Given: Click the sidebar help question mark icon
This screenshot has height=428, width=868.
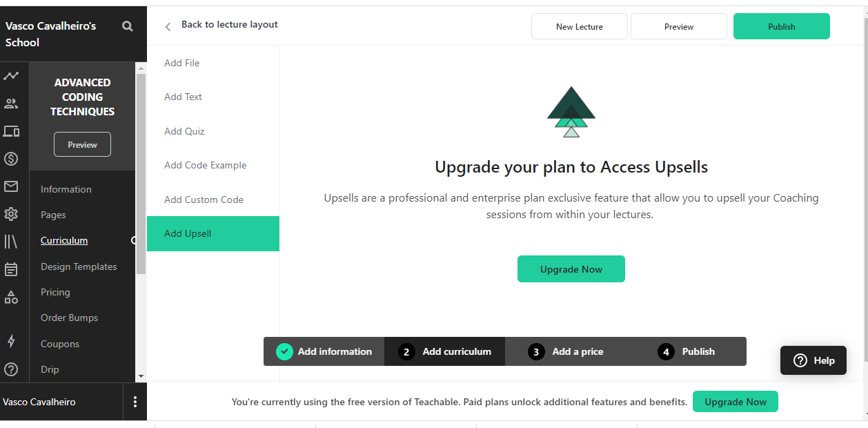Looking at the screenshot, I should (x=11, y=369).
